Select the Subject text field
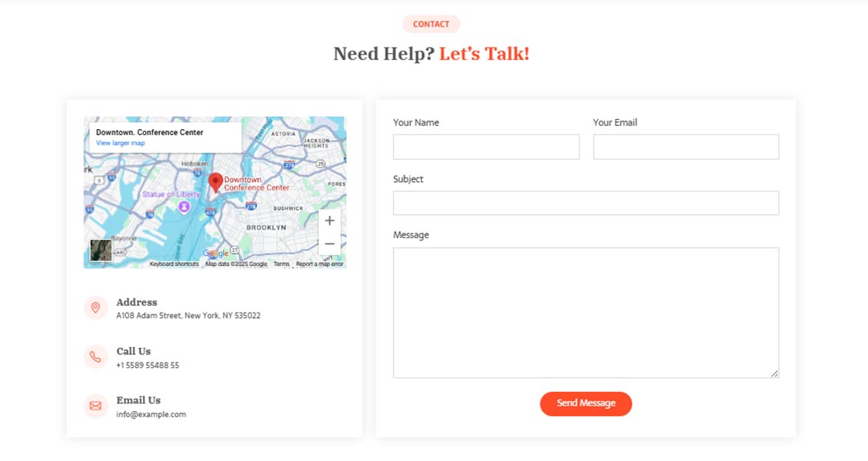This screenshot has height=461, width=868. pyautogui.click(x=586, y=204)
